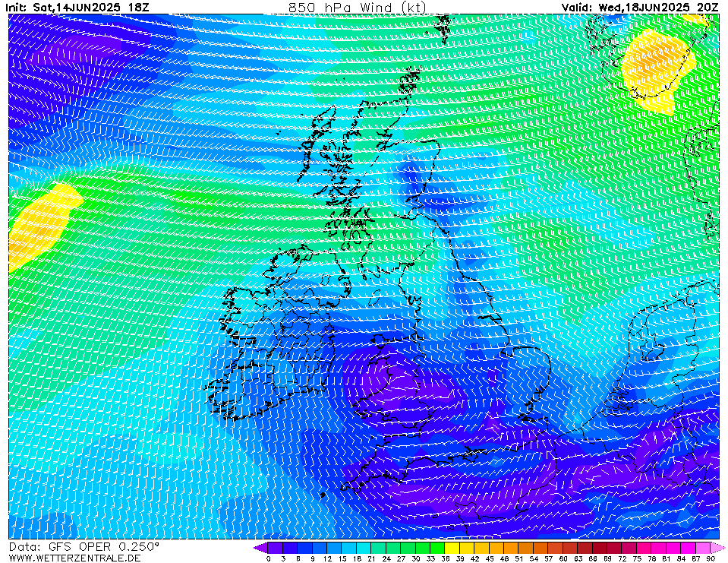The width and height of the screenshot is (728, 563).
Task: Click the "850 hPa Wind (kt)" chart title
Action: coord(357,8)
